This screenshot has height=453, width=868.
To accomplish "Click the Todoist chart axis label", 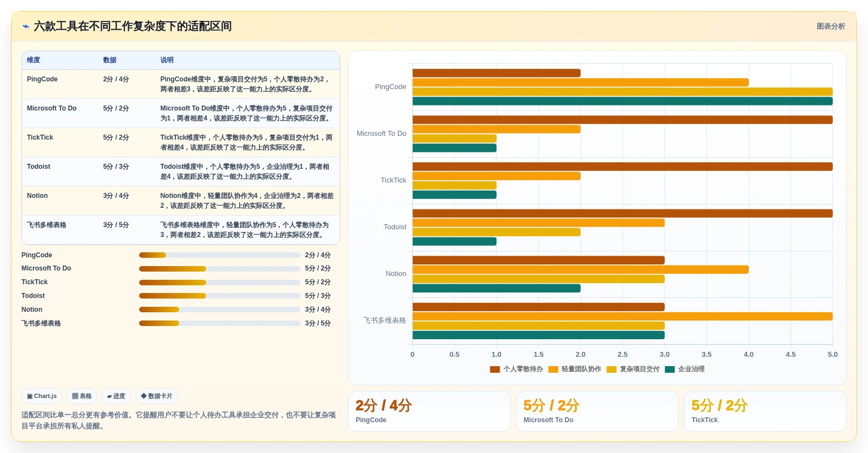I will [395, 227].
